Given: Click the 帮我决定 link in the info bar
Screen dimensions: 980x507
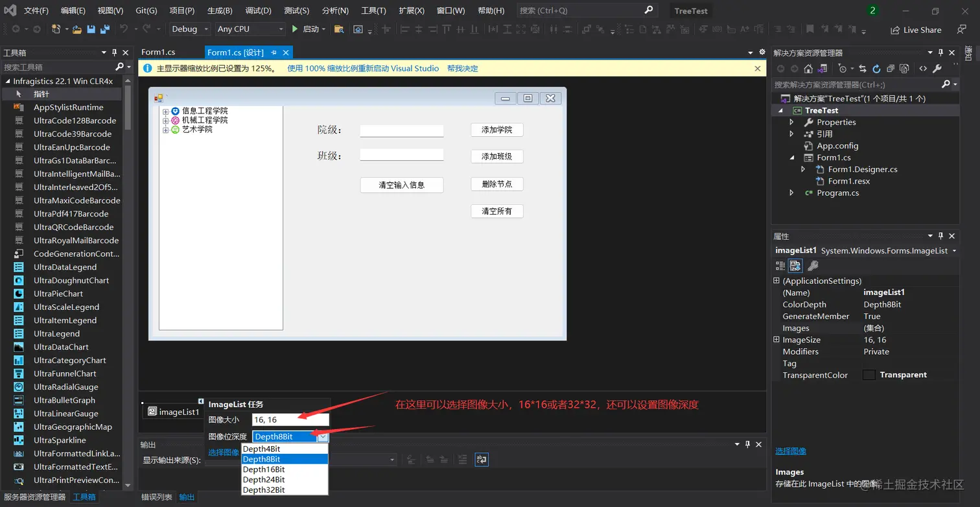Looking at the screenshot, I should (462, 68).
